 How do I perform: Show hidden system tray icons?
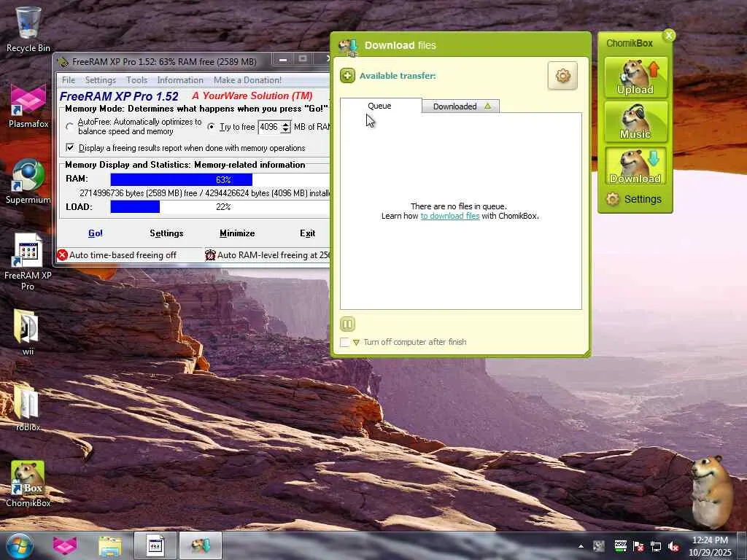(581, 546)
